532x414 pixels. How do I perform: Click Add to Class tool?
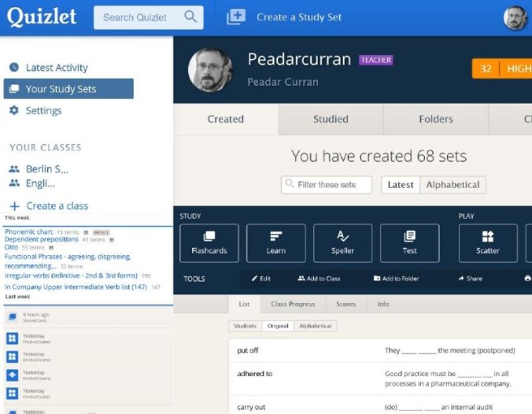(319, 279)
